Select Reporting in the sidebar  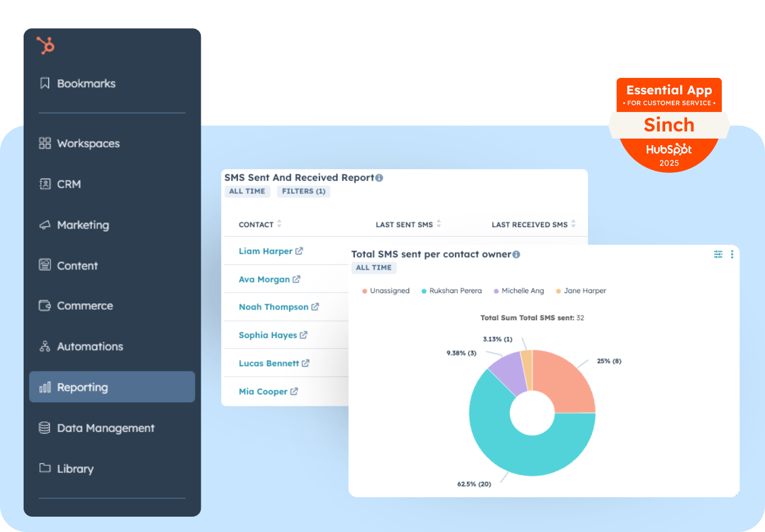click(x=82, y=387)
